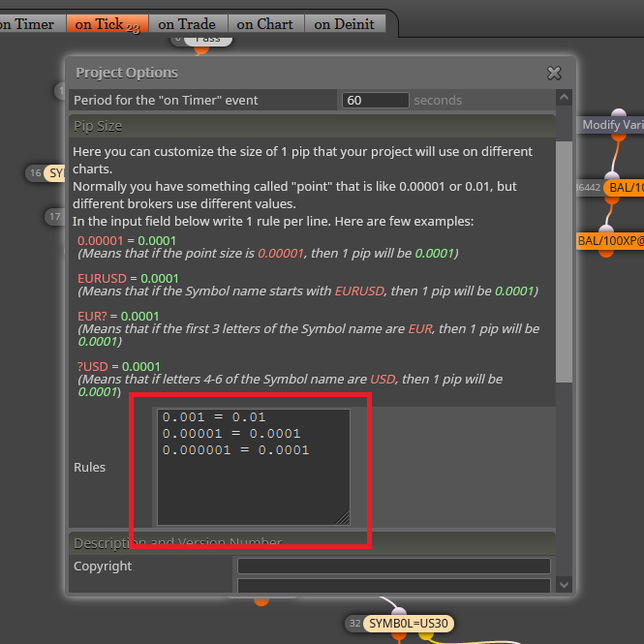Image resolution: width=644 pixels, height=644 pixels.
Task: Click the 'EURUSD = 0.0001' example text
Action: click(128, 279)
